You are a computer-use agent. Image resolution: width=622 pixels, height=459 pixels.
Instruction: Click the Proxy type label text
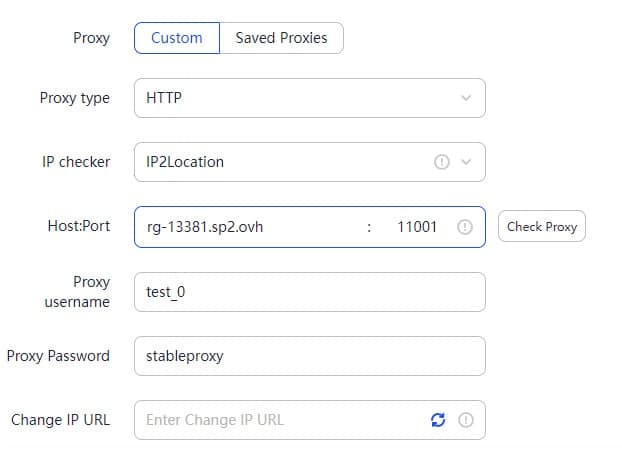75,98
